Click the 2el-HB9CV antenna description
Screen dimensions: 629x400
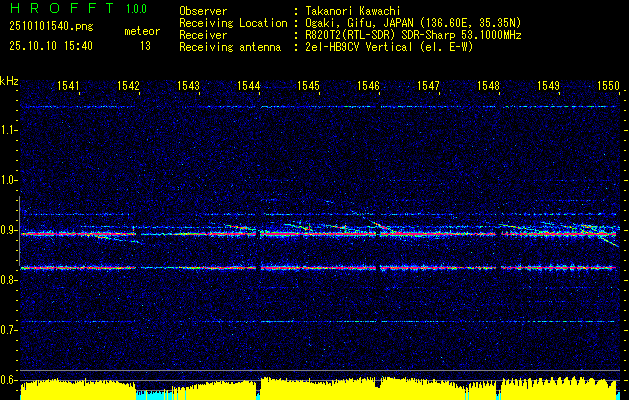tap(389, 47)
